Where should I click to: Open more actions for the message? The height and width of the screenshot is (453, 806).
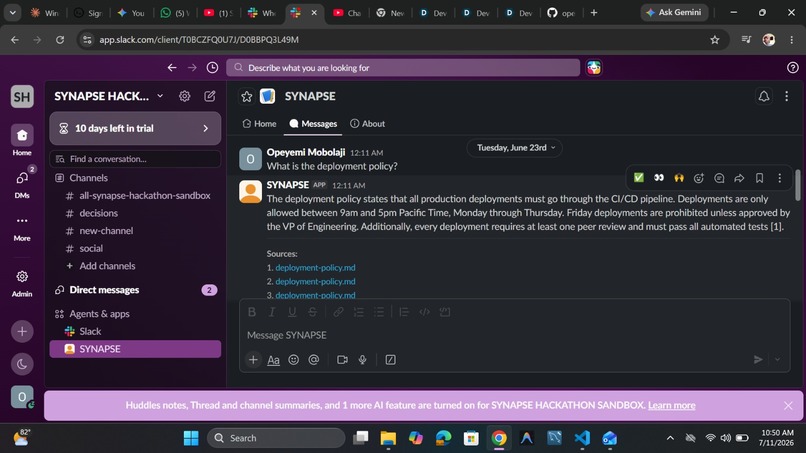780,178
